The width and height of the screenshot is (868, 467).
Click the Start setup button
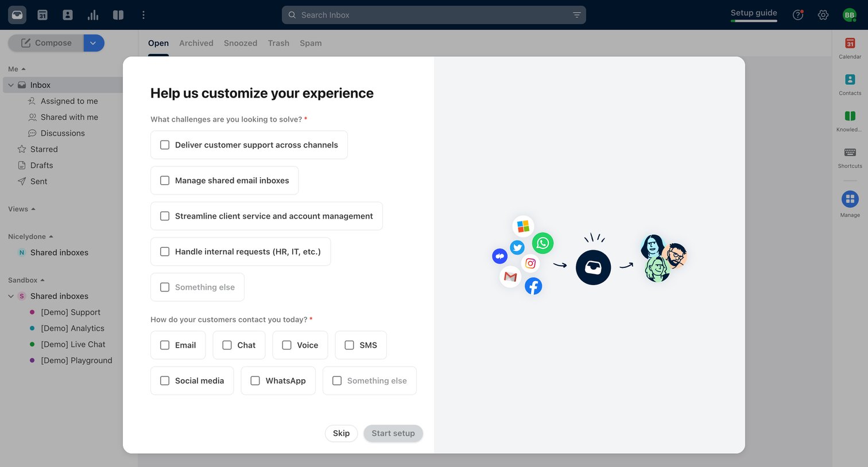tap(393, 433)
